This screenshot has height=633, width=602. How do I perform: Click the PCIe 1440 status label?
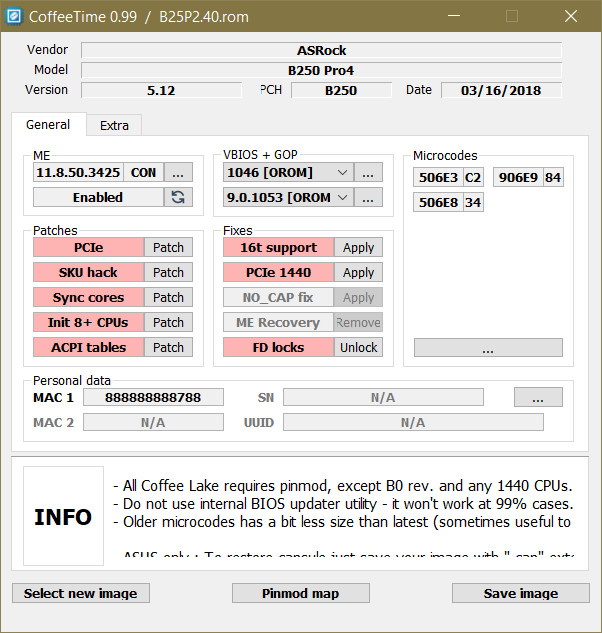click(x=279, y=272)
